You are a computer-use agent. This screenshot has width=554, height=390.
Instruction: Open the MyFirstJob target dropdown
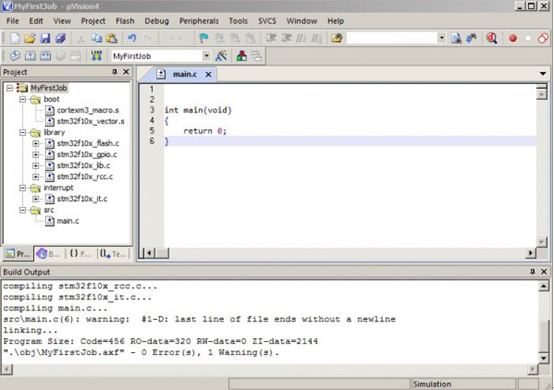pyautogui.click(x=206, y=56)
